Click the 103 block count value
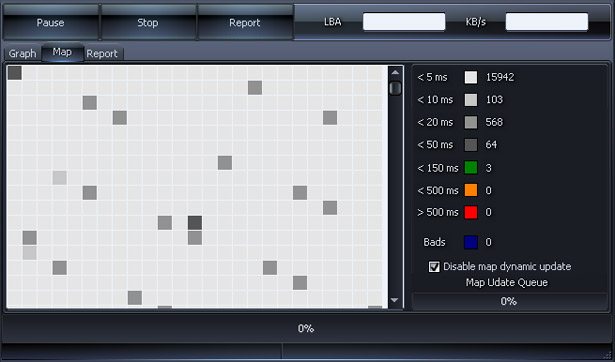 (494, 100)
